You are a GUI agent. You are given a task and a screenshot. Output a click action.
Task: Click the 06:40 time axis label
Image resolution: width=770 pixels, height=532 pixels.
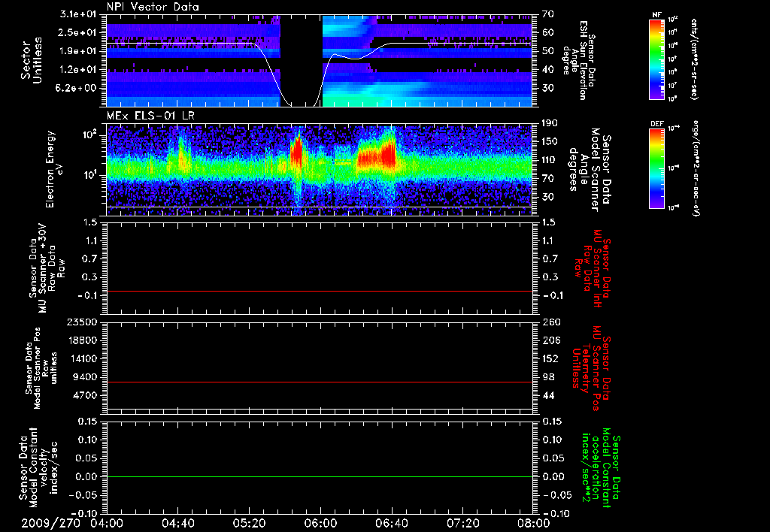pos(391,523)
